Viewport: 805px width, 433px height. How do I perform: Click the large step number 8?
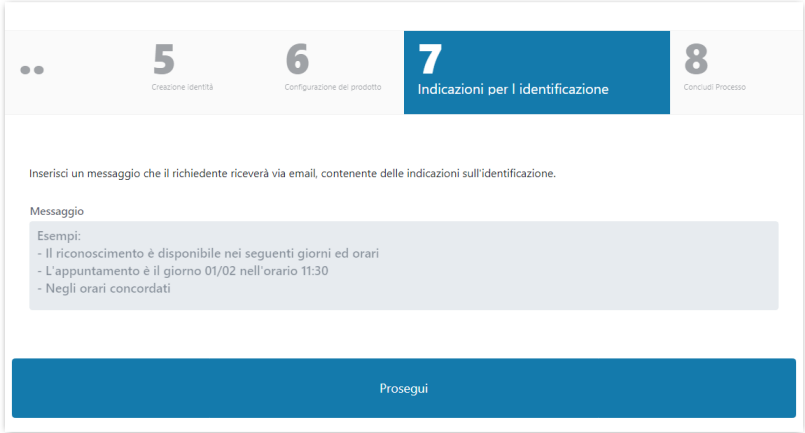(696, 60)
